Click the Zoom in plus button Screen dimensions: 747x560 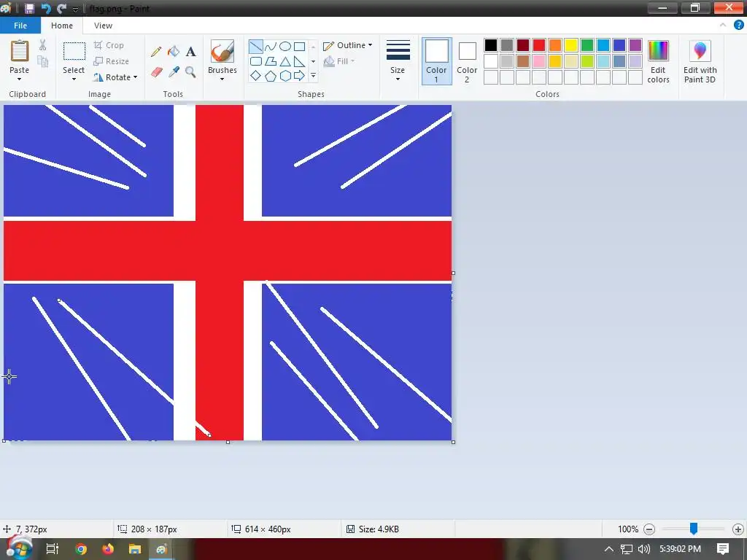[738, 529]
